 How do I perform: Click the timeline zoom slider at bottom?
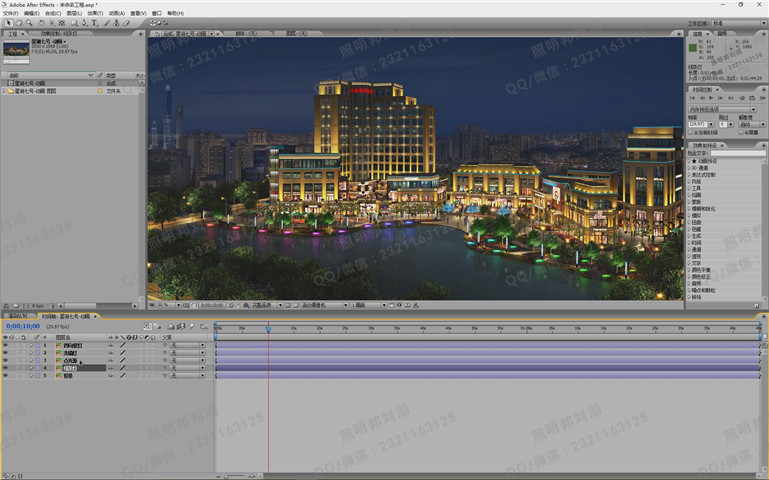pos(235,476)
